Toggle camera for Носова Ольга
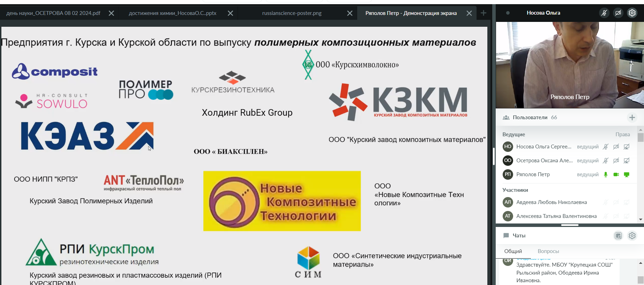The width and height of the screenshot is (644, 285). pyautogui.click(x=616, y=147)
